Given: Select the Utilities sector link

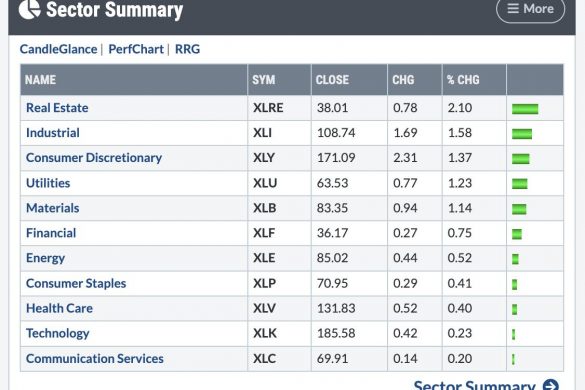Looking at the screenshot, I should [48, 183].
